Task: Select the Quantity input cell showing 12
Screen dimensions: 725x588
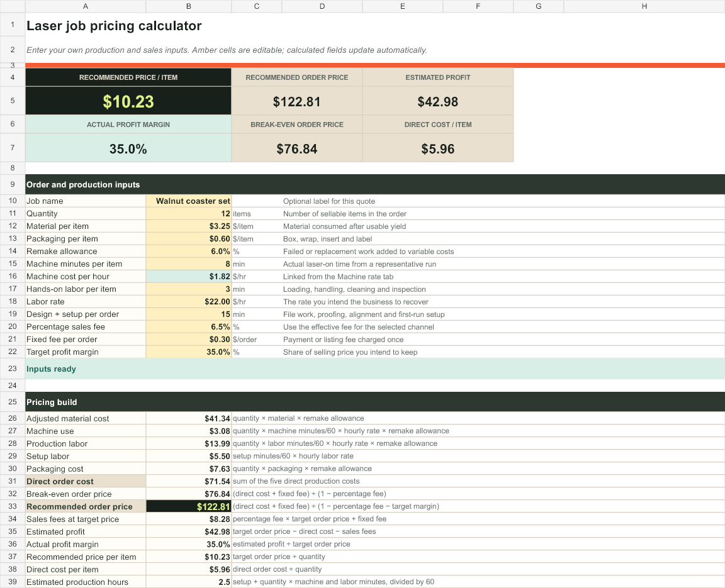Action: pos(189,213)
